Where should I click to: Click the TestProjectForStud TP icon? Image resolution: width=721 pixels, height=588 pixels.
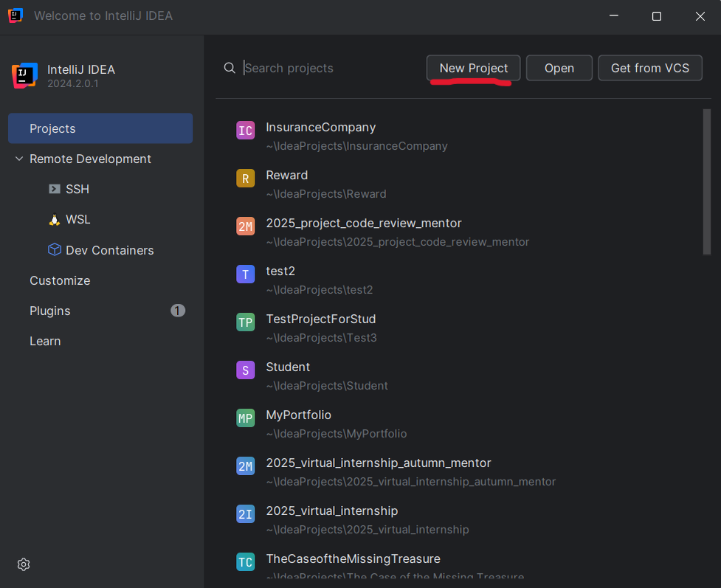click(x=246, y=322)
